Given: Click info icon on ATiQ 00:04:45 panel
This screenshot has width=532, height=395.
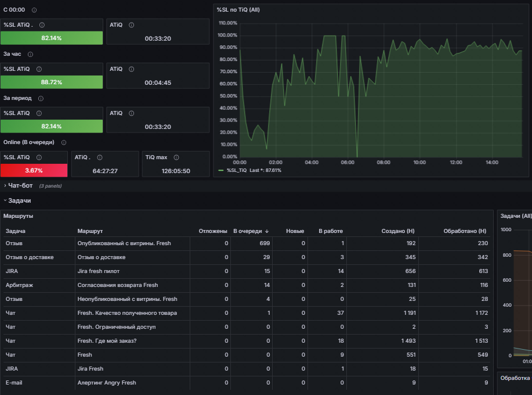Looking at the screenshot, I should (x=132, y=69).
